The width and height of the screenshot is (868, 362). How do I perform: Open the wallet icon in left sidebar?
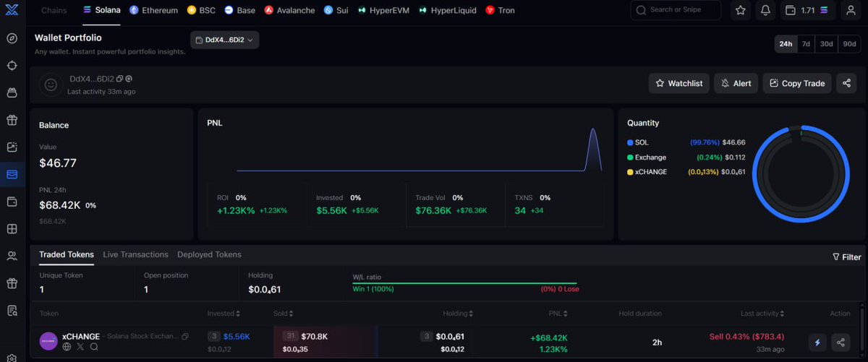coord(12,202)
